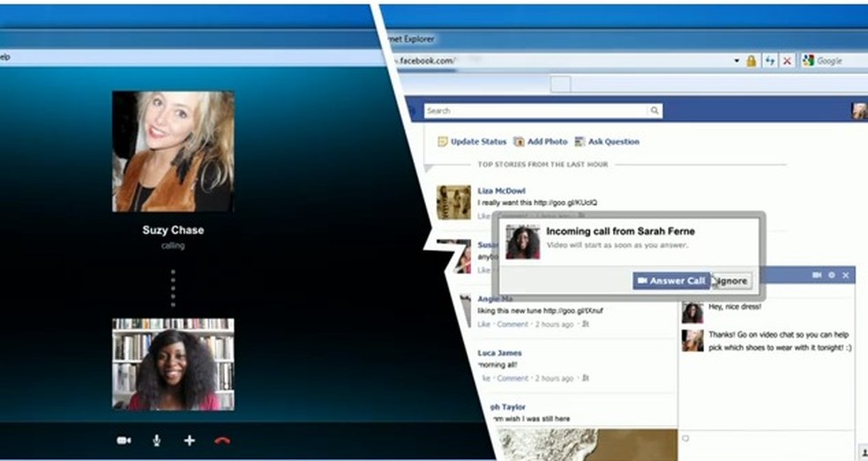Mute microphone in Skype call controls

(157, 441)
